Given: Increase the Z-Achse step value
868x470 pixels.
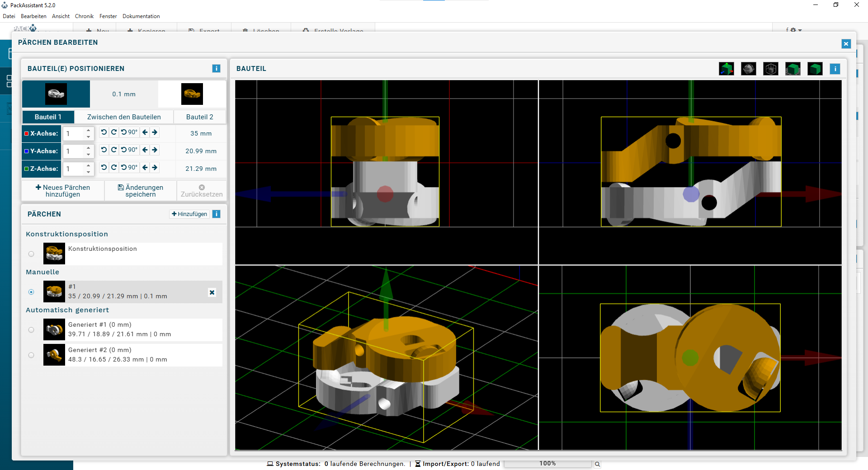Looking at the screenshot, I should (x=89, y=165).
